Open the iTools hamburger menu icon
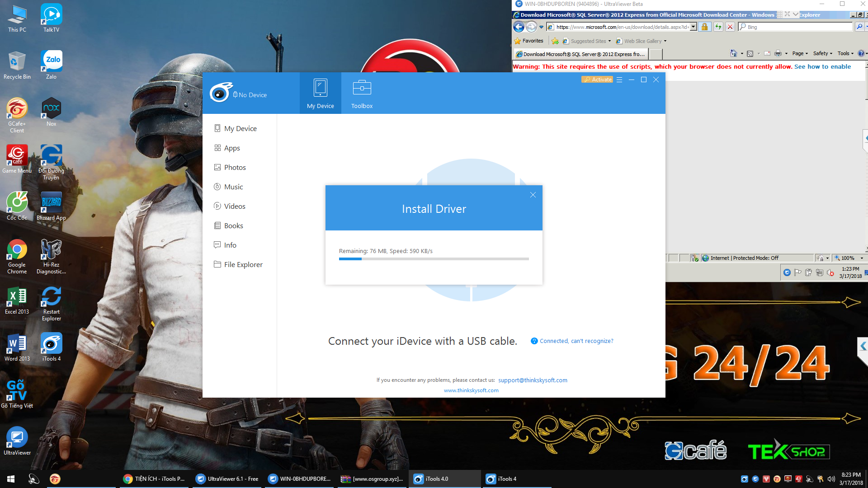 coord(619,80)
